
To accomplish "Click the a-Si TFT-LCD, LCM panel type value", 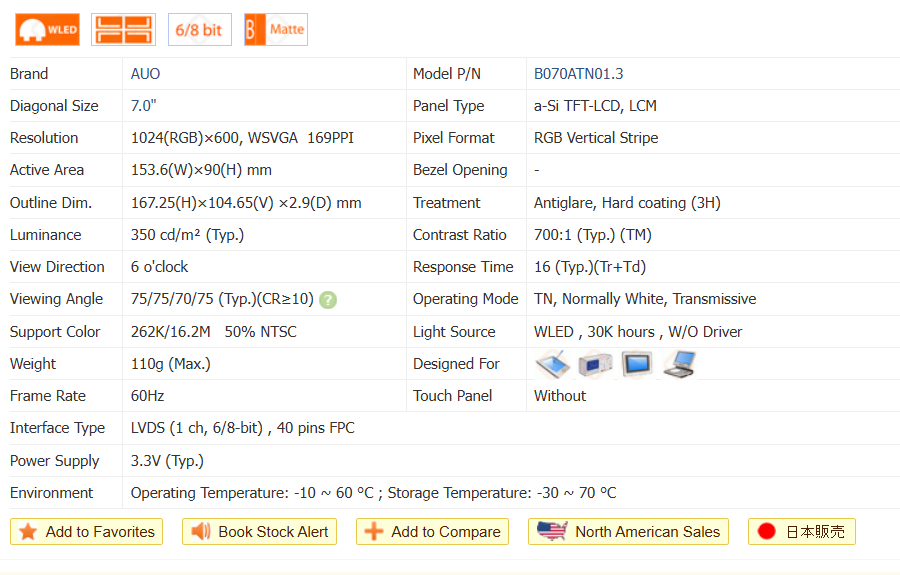I will [x=595, y=106].
